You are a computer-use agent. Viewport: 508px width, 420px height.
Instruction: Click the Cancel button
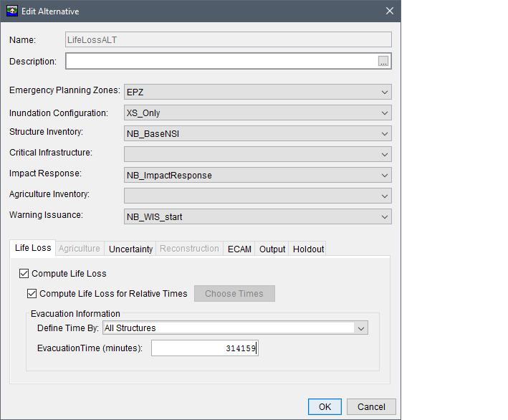(371, 406)
